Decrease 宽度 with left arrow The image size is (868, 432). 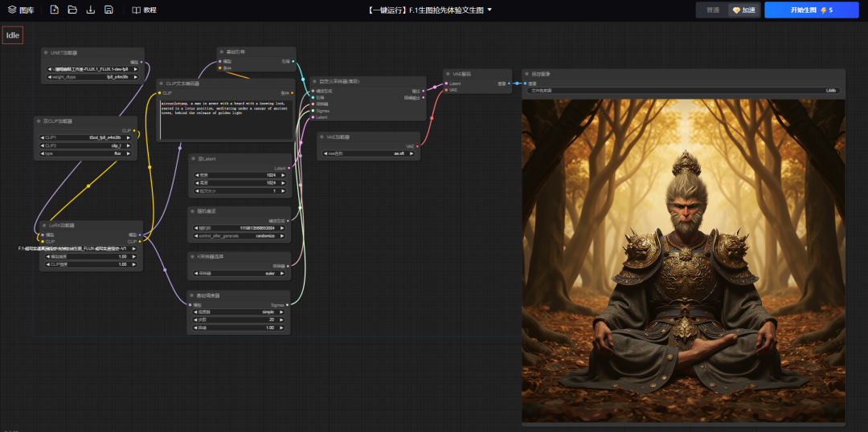pyautogui.click(x=196, y=175)
